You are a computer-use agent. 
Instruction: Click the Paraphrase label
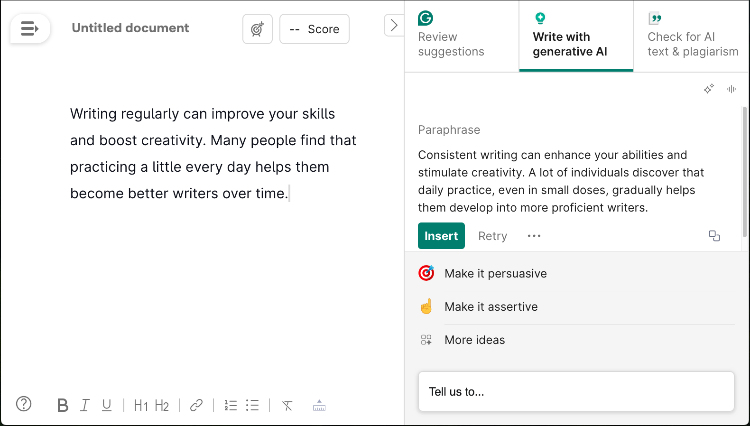point(449,130)
